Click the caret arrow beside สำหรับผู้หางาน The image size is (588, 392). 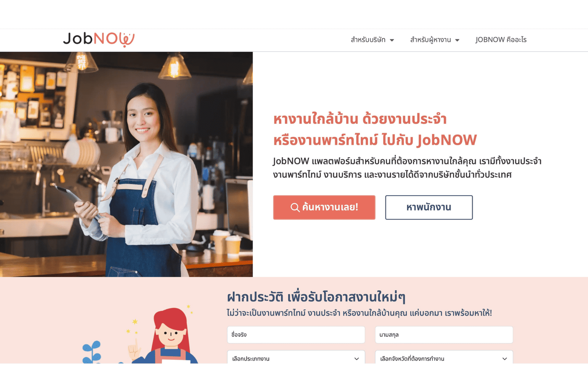pos(457,40)
